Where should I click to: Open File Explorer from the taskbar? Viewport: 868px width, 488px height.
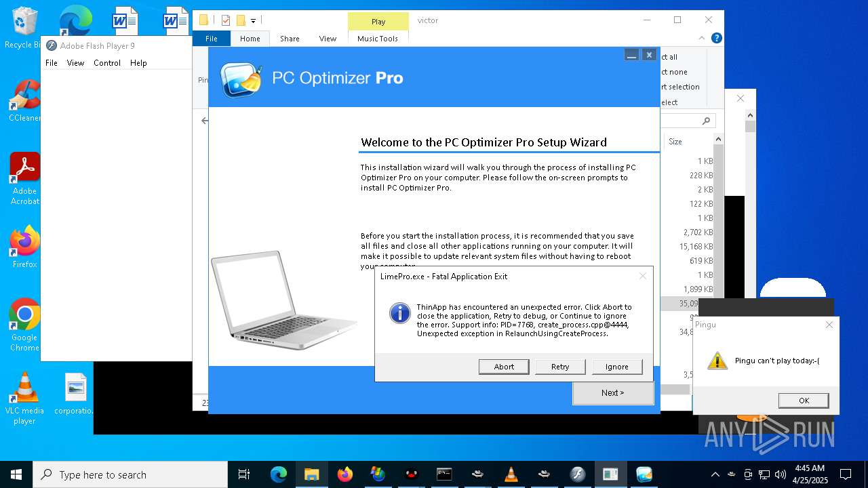(x=311, y=474)
